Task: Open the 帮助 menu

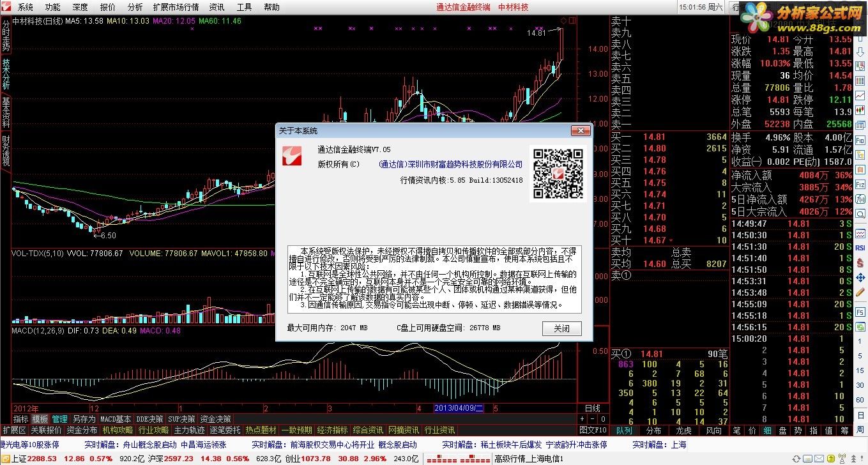Action: click(271, 7)
